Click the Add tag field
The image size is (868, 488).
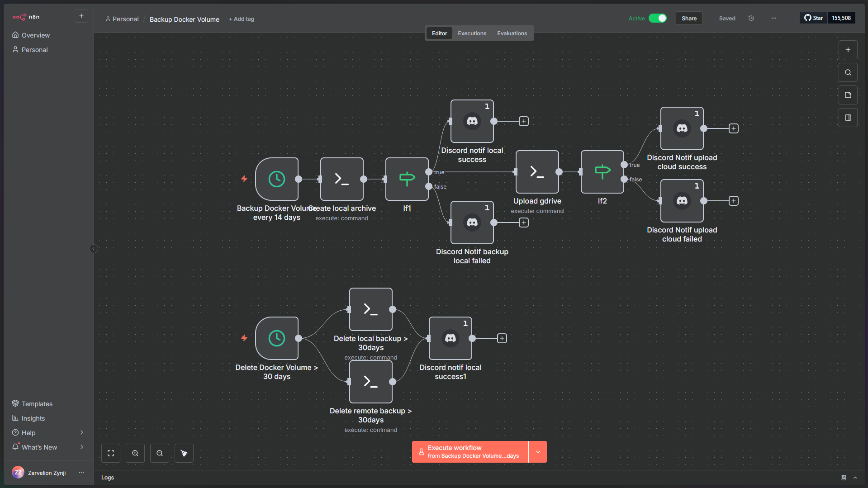click(242, 19)
